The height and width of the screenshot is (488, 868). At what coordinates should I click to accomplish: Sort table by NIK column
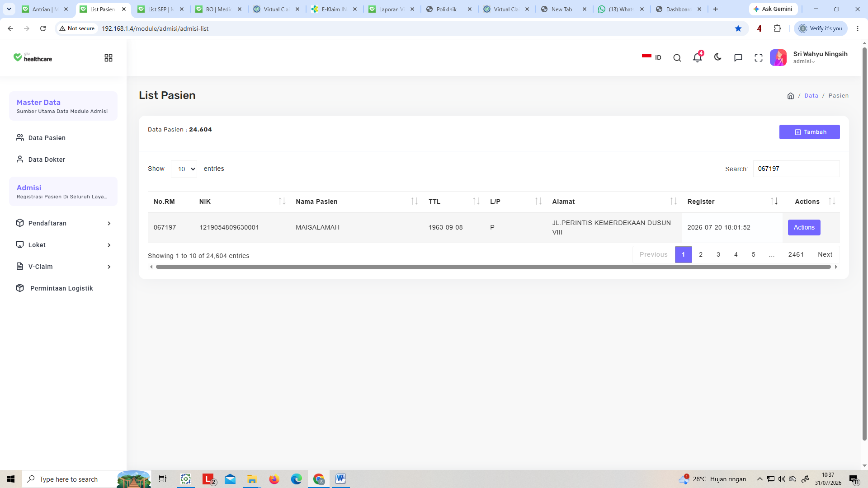pyautogui.click(x=242, y=202)
